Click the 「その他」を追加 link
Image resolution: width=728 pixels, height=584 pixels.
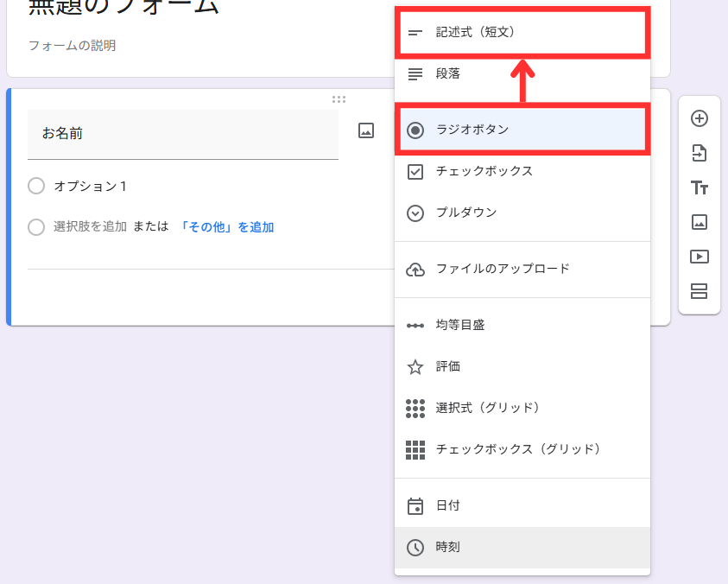(225, 227)
